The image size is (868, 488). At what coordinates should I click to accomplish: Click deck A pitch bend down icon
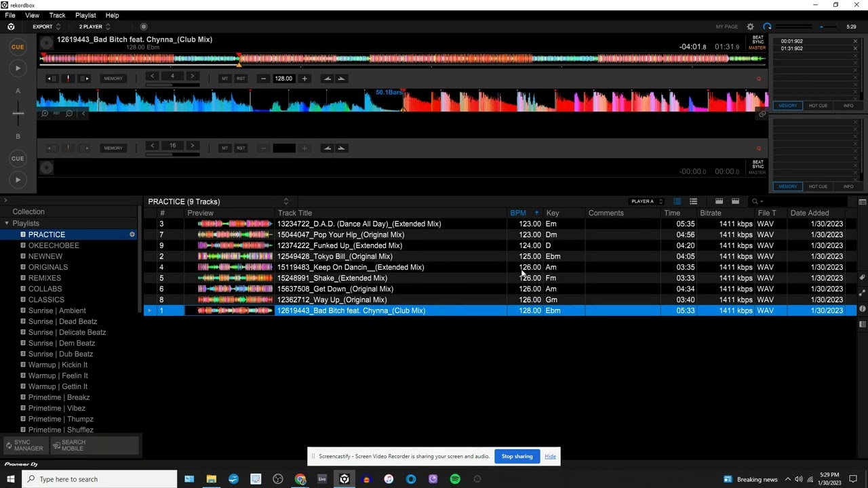(327, 79)
